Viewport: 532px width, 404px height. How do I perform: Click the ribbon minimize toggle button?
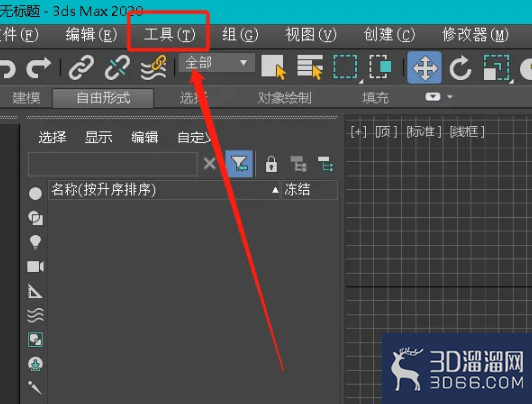coord(433,97)
